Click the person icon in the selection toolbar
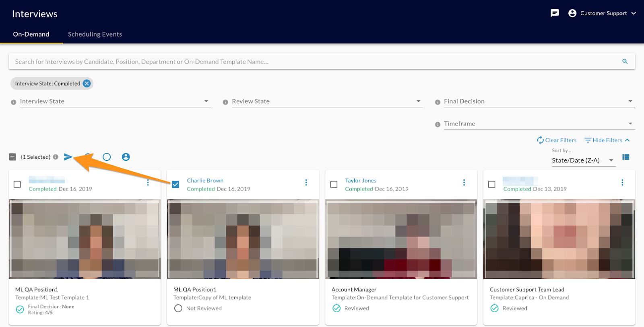644x327 pixels. (126, 157)
